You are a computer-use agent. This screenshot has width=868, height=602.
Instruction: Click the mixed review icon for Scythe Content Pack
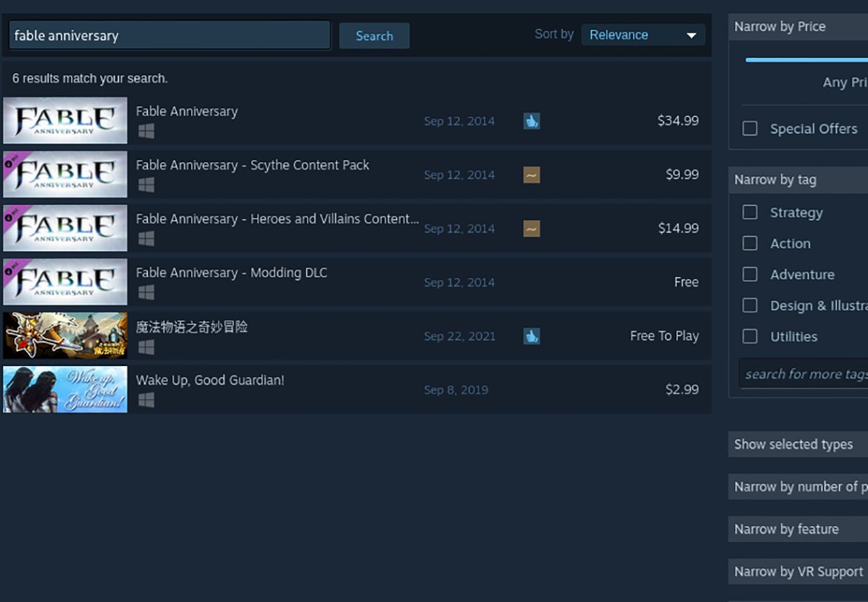point(532,174)
